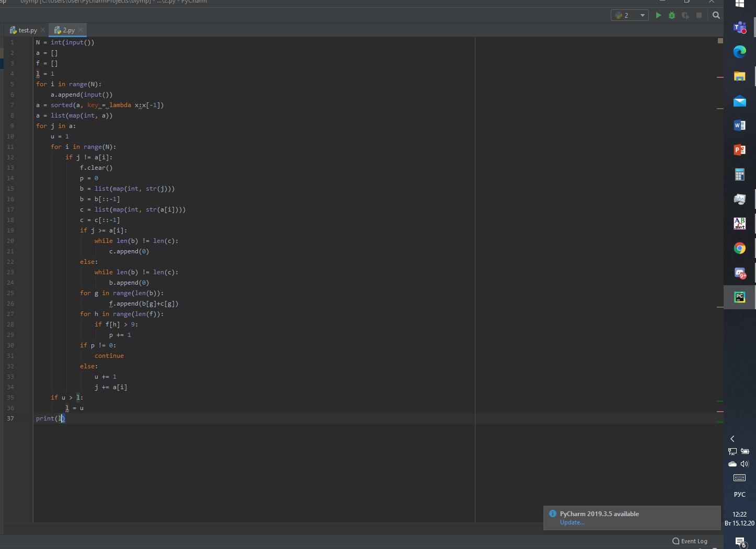Start debugging with the green bug icon
Viewport: 756px width, 549px height.
pyautogui.click(x=672, y=16)
